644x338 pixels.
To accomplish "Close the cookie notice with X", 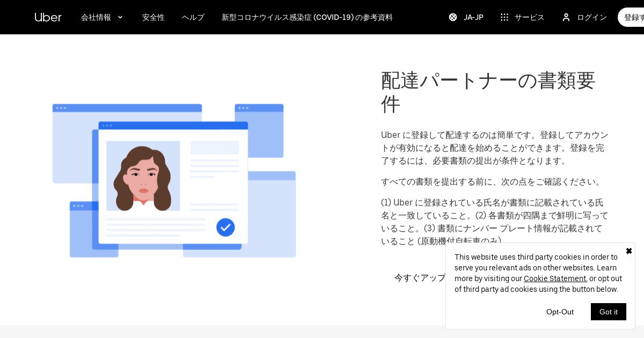I will (x=629, y=251).
